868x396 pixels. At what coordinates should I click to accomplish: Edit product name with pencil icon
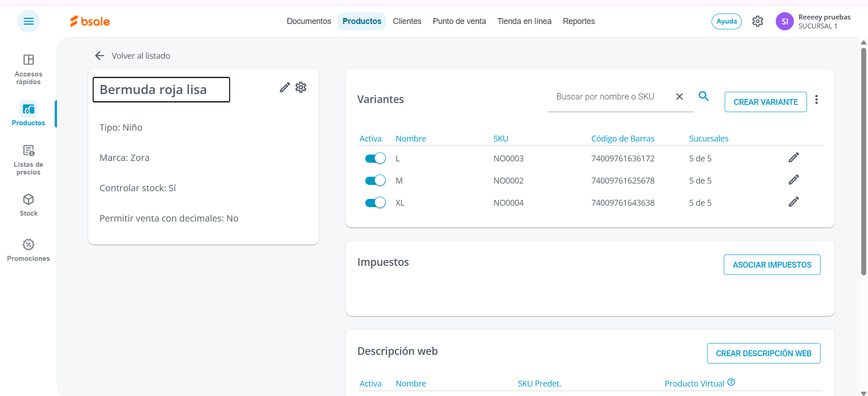pyautogui.click(x=284, y=87)
